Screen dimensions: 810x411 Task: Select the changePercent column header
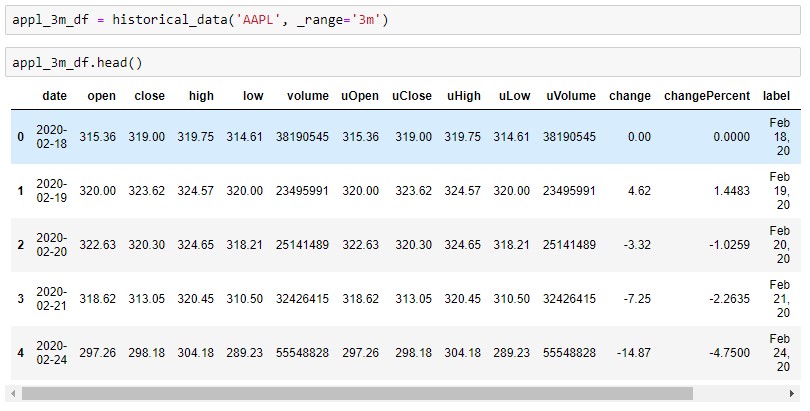[707, 96]
